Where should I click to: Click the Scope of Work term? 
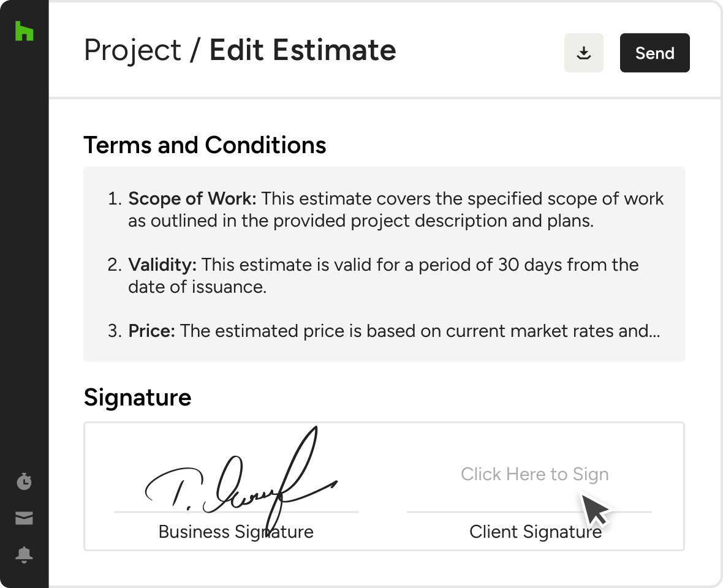pyautogui.click(x=192, y=199)
